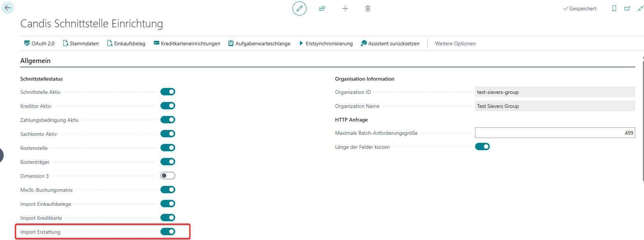644x240 pixels.
Task: Open page in new window icon
Action: 627,8
